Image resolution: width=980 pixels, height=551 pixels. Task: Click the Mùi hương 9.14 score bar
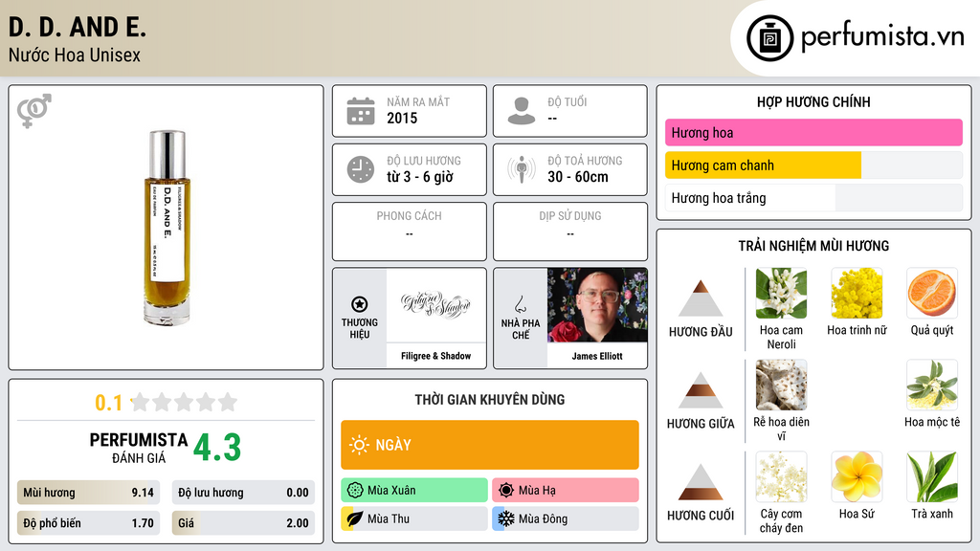pyautogui.click(x=88, y=493)
